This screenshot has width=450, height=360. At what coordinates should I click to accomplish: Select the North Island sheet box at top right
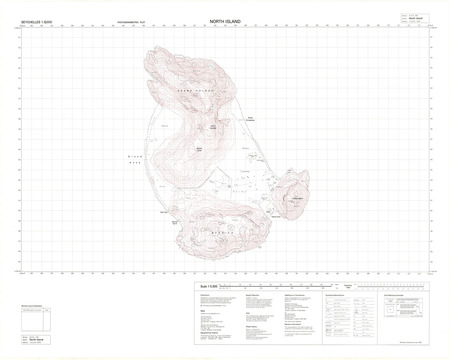click(x=415, y=18)
